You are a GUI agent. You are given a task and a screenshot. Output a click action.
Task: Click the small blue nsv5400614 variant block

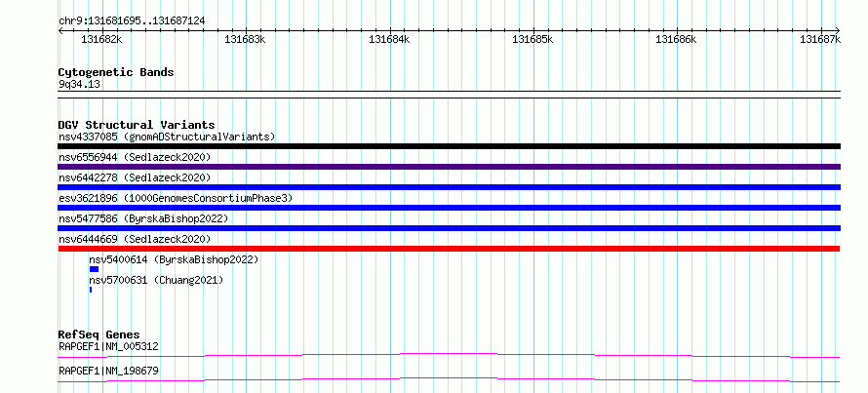point(94,269)
